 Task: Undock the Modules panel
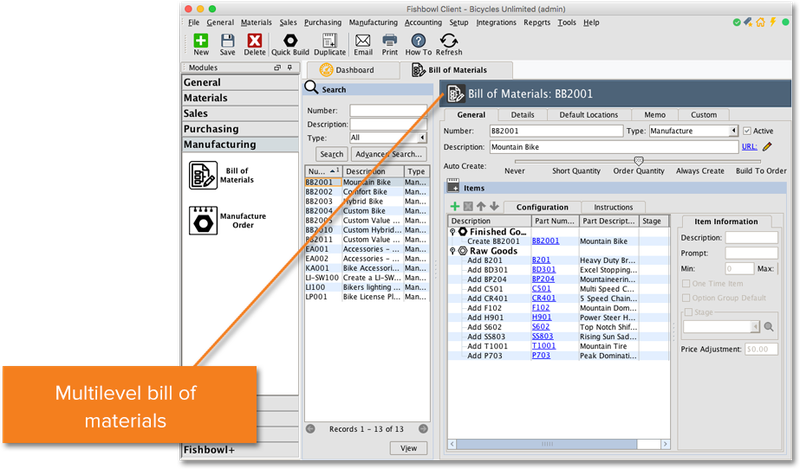(278, 67)
